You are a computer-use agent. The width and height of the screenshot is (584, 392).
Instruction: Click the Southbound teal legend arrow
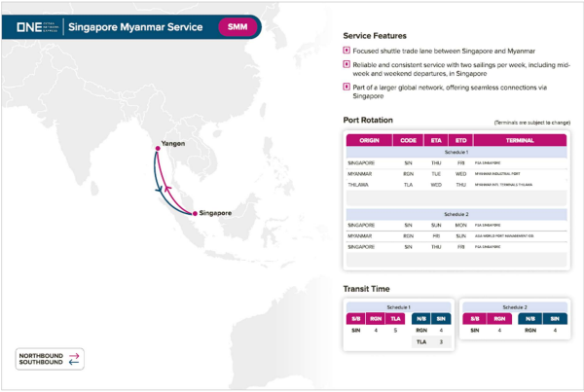[x=74, y=364]
